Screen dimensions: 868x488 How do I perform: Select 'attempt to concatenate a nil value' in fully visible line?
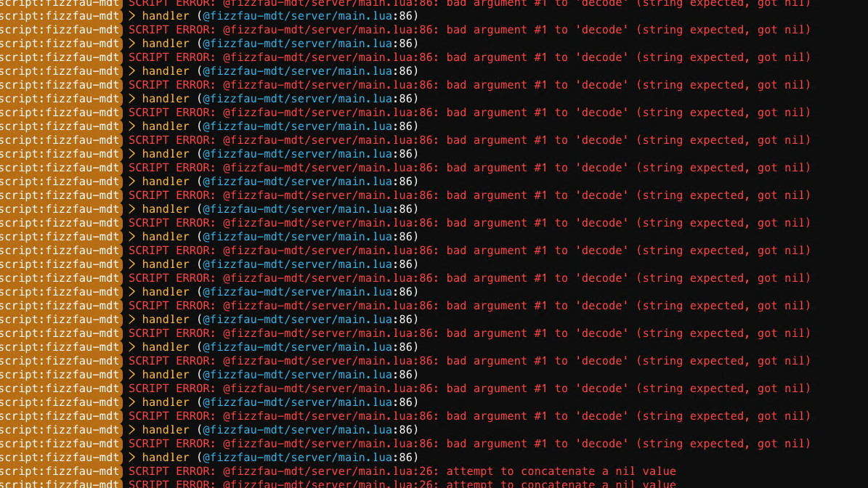561,471
